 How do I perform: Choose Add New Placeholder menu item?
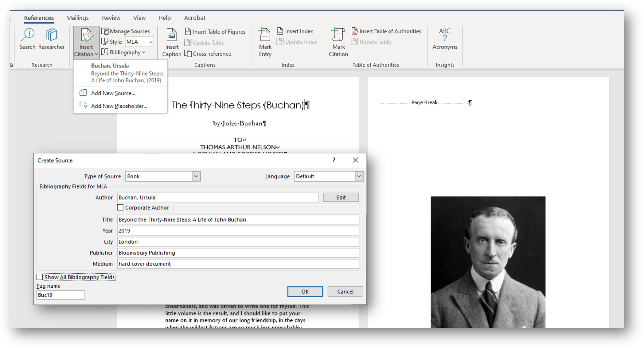click(119, 106)
